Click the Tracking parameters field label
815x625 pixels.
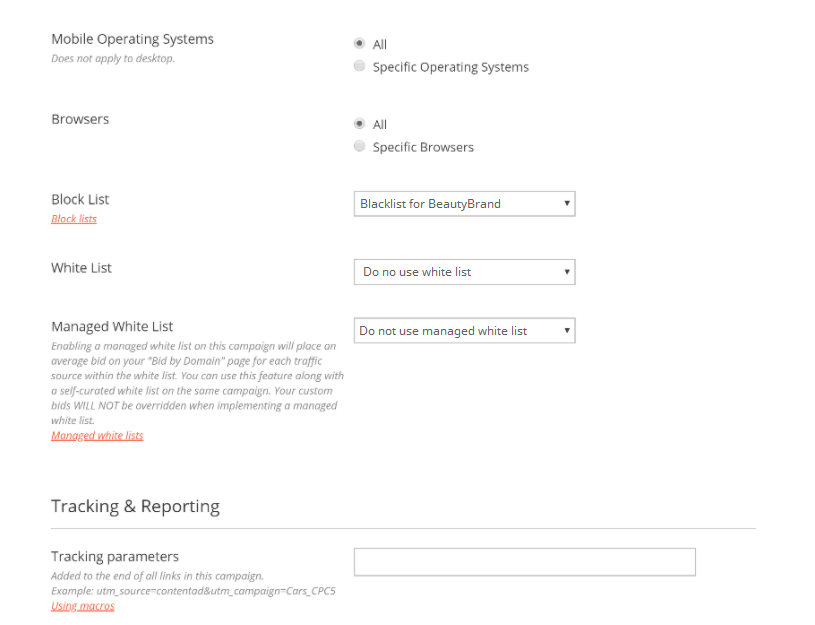click(x=115, y=556)
